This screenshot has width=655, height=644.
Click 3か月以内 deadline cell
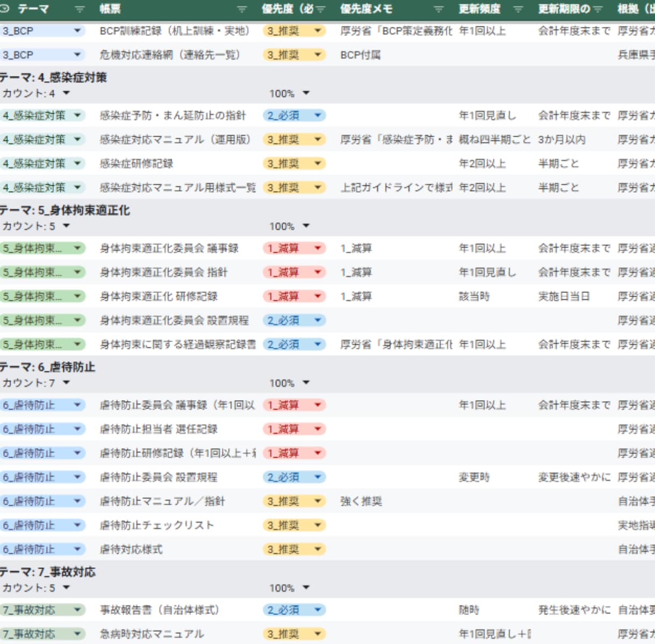pos(562,140)
